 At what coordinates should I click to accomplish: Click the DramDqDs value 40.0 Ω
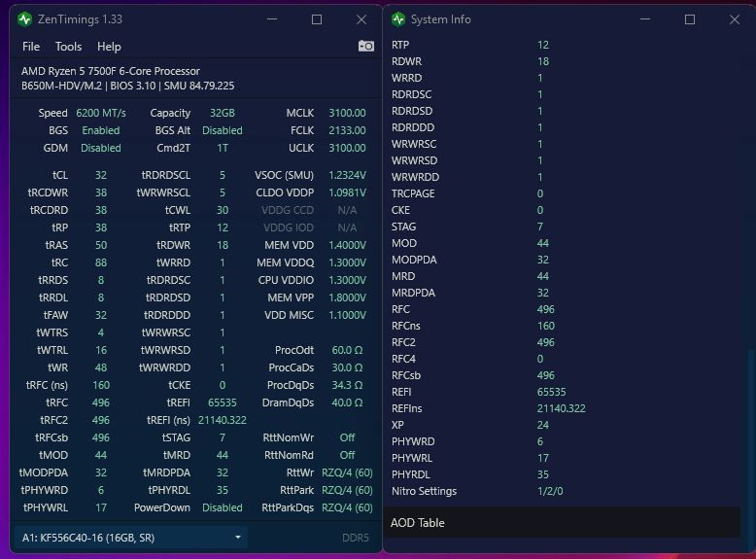pyautogui.click(x=347, y=402)
